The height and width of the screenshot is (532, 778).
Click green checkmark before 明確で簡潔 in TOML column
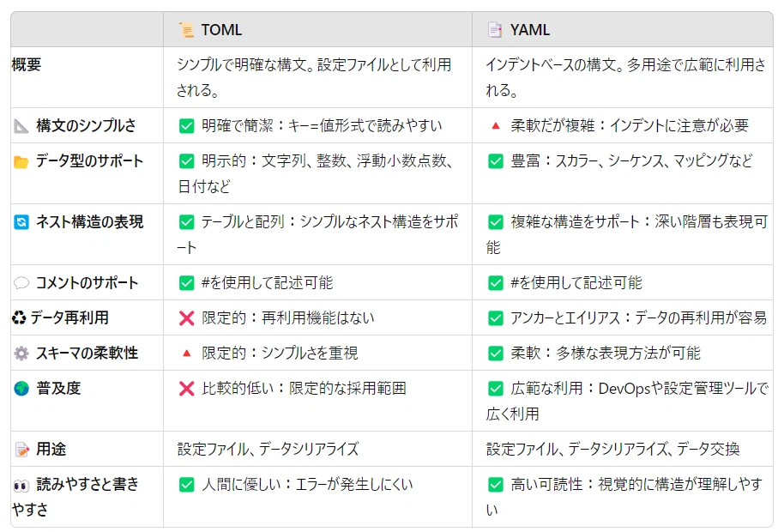point(186,126)
